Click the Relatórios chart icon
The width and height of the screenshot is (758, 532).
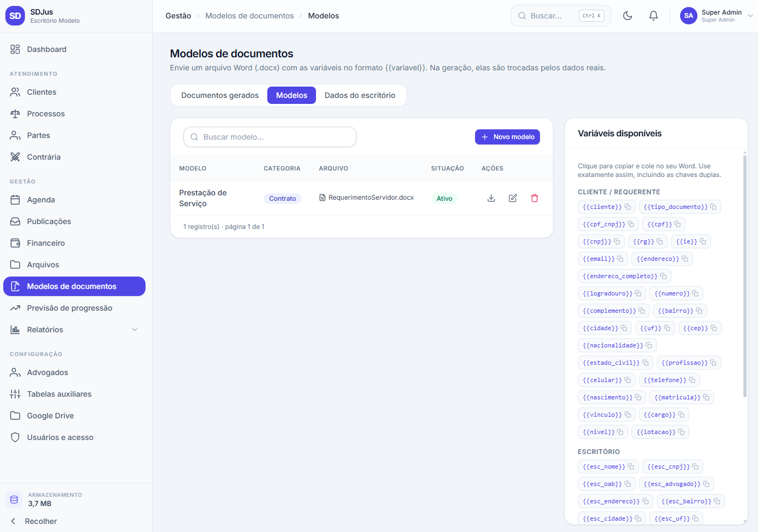[x=15, y=330]
